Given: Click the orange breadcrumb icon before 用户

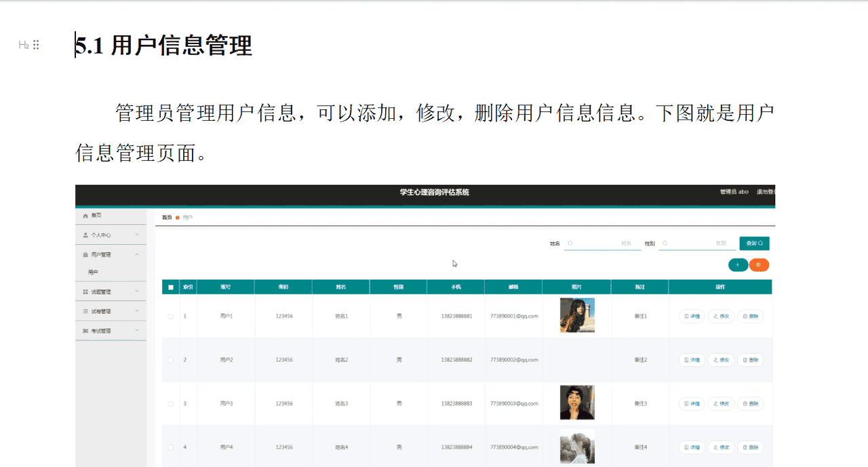Looking at the screenshot, I should (177, 217).
